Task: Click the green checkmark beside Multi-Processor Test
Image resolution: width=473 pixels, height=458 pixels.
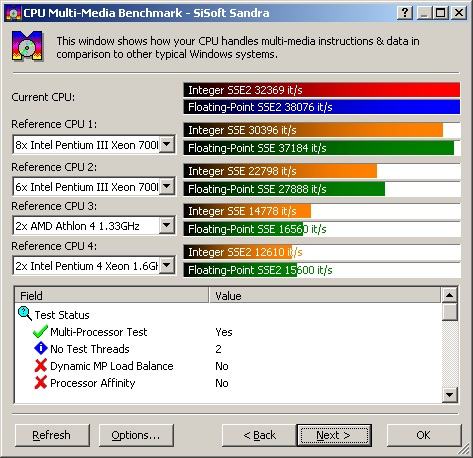Action: pos(40,332)
